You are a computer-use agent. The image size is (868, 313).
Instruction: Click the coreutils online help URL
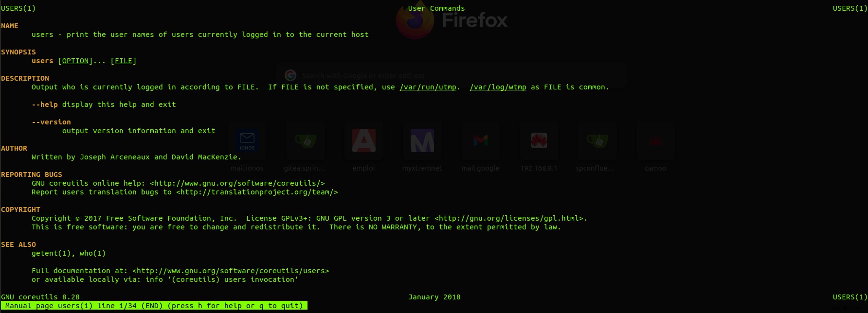point(237,183)
